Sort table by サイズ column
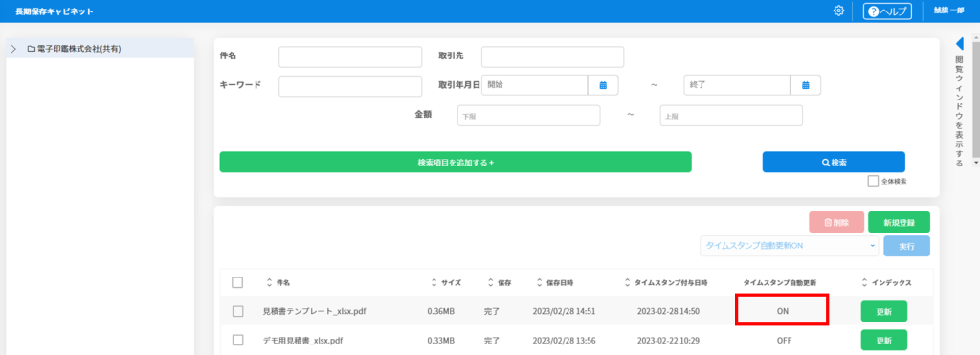 click(x=446, y=282)
